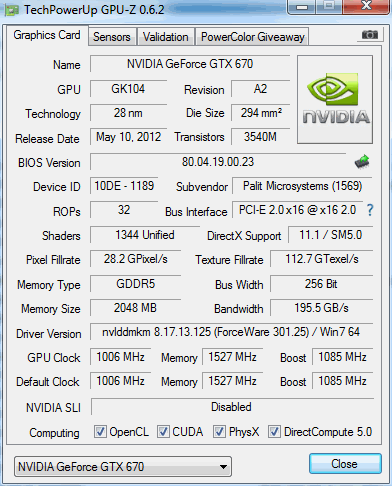This screenshot has width=392, height=486.
Task: Click the NVIDIA SLI Disabled field
Action: point(232,407)
